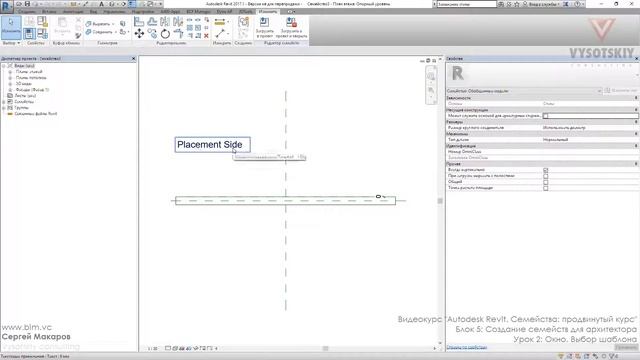Click the Properties palette ribbon icon
Viewport: 640px width, 360px height.
click(x=29, y=33)
